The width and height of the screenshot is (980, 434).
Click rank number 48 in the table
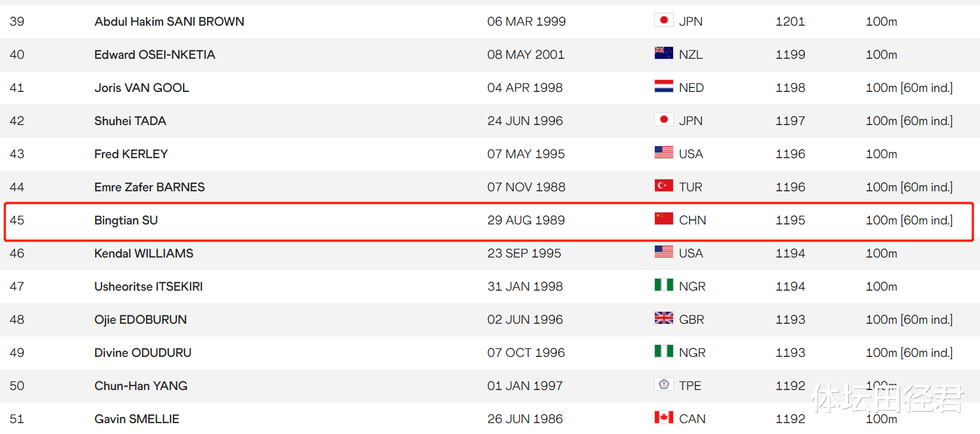click(x=17, y=320)
